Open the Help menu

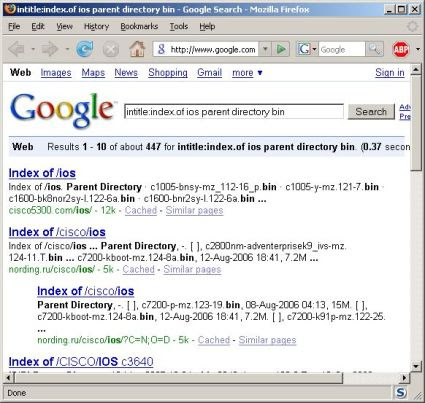[207, 26]
